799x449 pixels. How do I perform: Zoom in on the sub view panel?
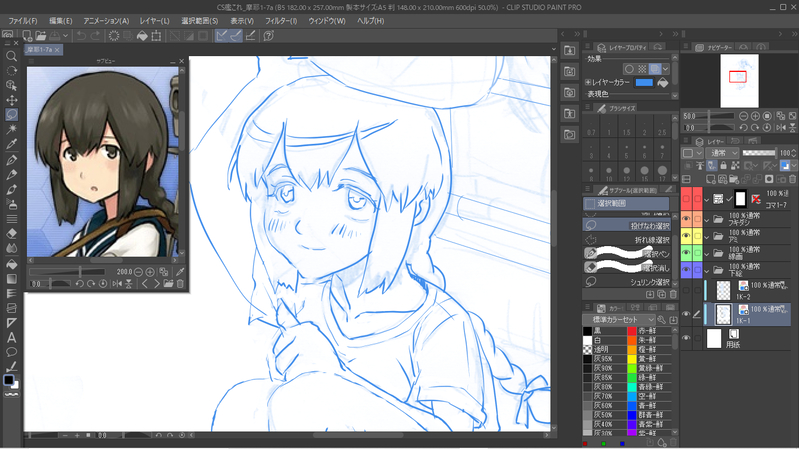tap(150, 272)
